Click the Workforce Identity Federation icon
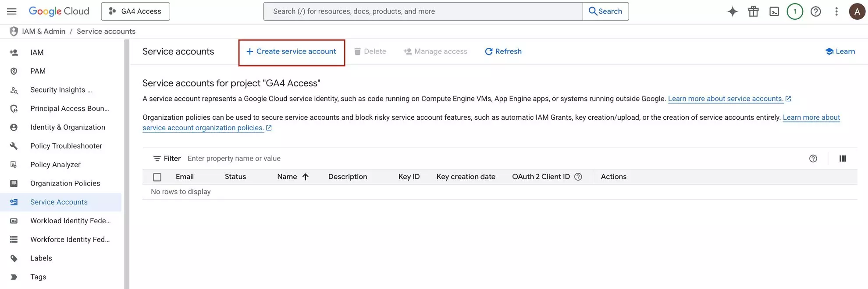 coord(14,240)
